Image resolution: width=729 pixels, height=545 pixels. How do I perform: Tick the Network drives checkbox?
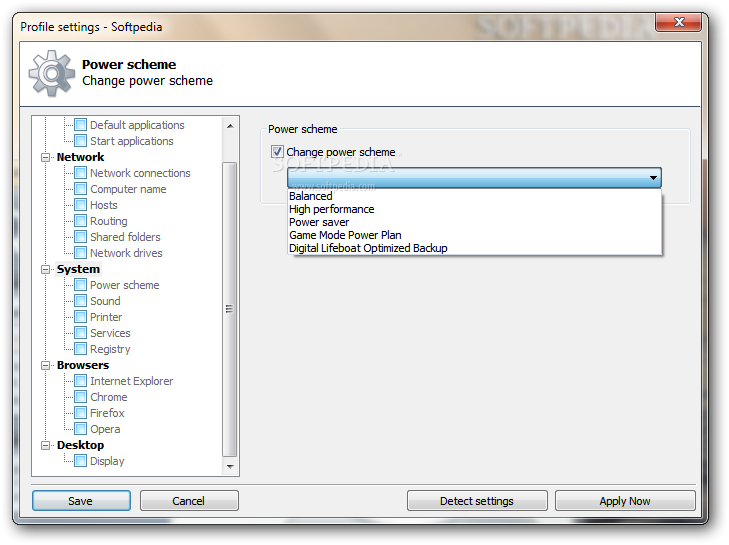(80, 253)
